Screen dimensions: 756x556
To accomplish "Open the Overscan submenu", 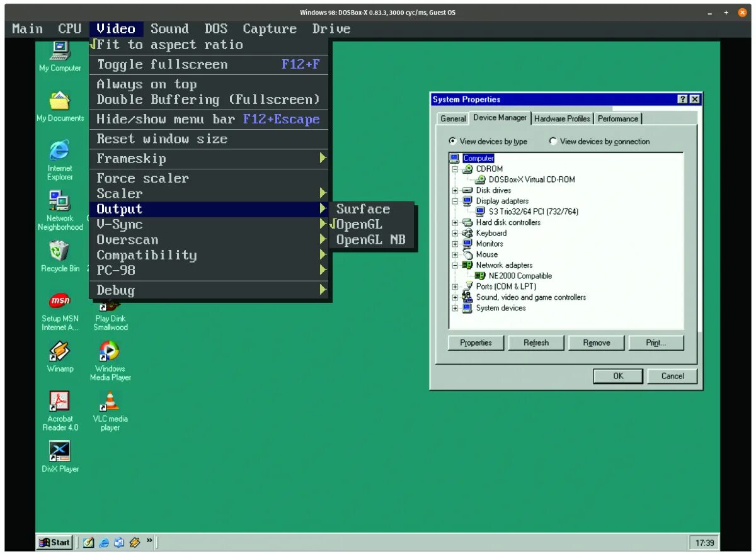I will 209,240.
